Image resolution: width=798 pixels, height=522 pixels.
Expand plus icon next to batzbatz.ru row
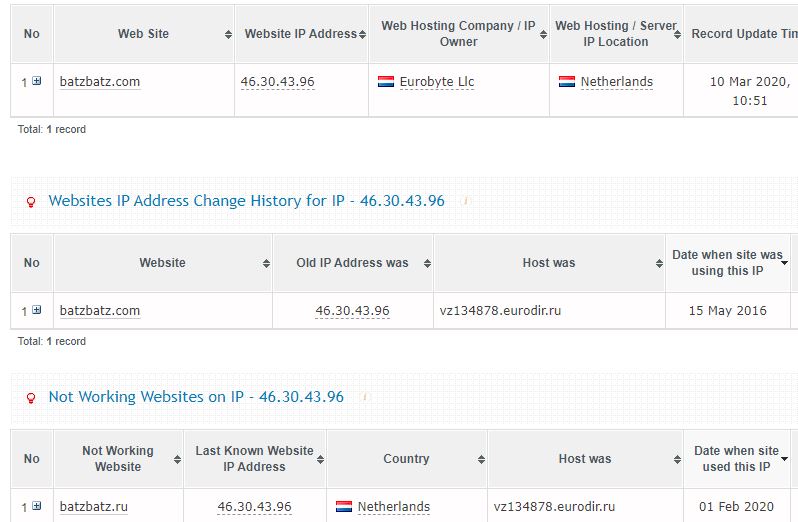coord(37,506)
